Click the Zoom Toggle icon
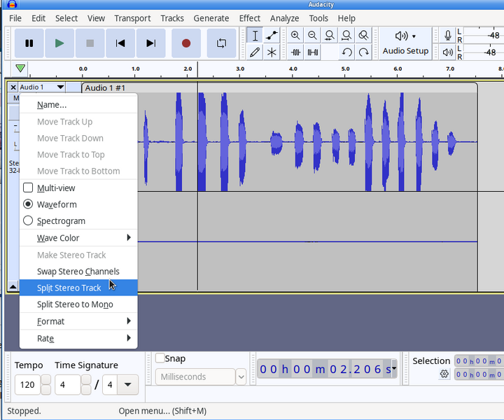This screenshot has width=504, height=420. coord(363,35)
